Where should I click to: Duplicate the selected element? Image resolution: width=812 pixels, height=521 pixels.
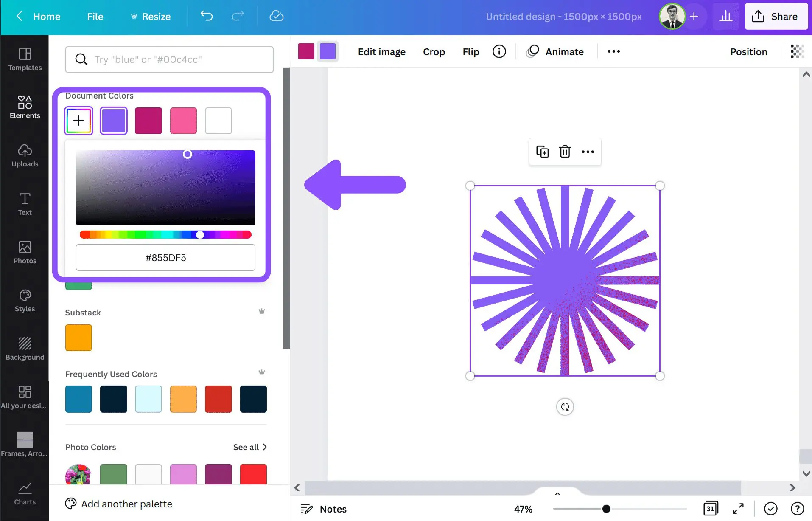click(542, 152)
